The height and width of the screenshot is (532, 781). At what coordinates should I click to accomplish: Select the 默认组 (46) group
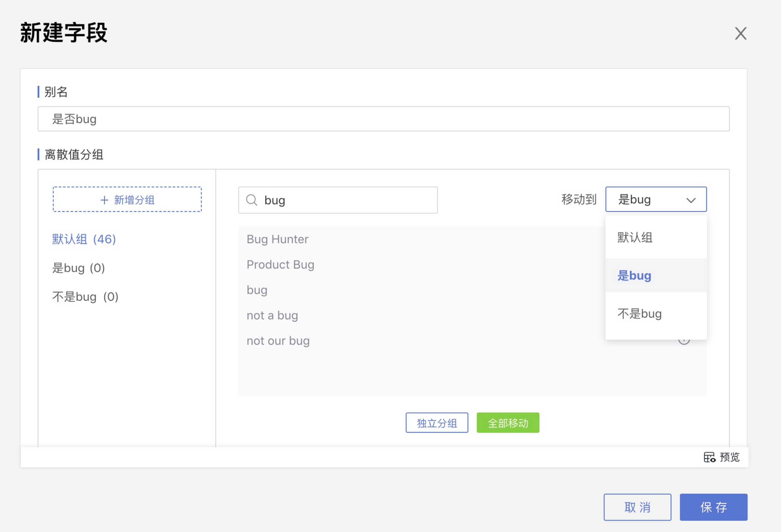[x=84, y=239]
